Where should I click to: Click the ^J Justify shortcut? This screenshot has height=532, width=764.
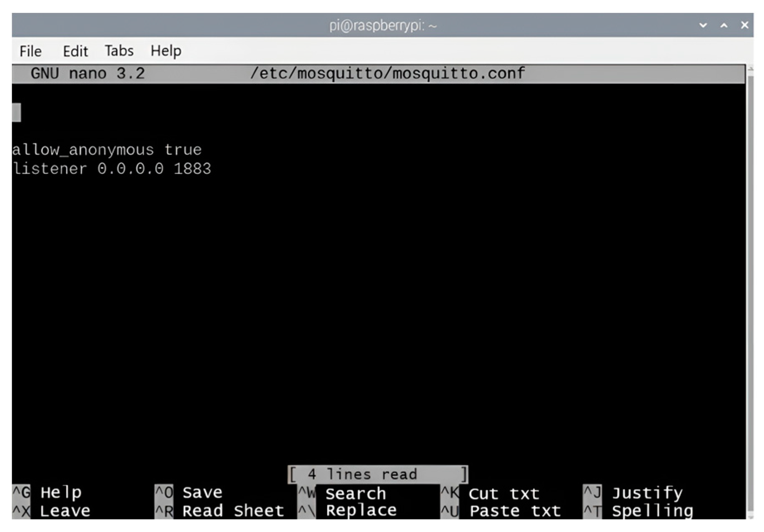pyautogui.click(x=633, y=493)
